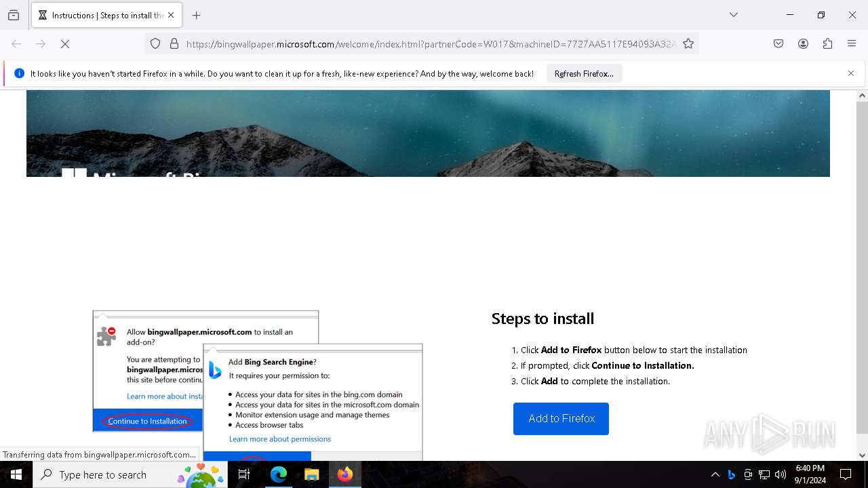Click the Steps to install heading
The height and width of the screenshot is (488, 868).
point(542,319)
